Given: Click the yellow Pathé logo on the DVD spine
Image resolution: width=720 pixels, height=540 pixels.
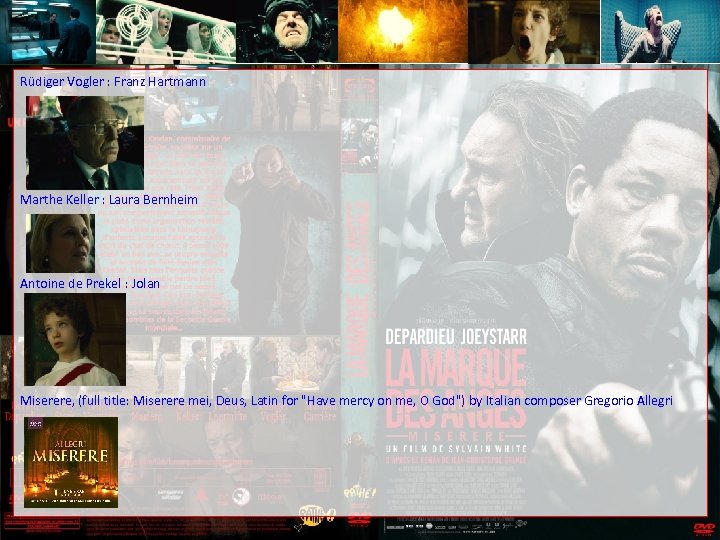Looking at the screenshot, I should [x=360, y=493].
